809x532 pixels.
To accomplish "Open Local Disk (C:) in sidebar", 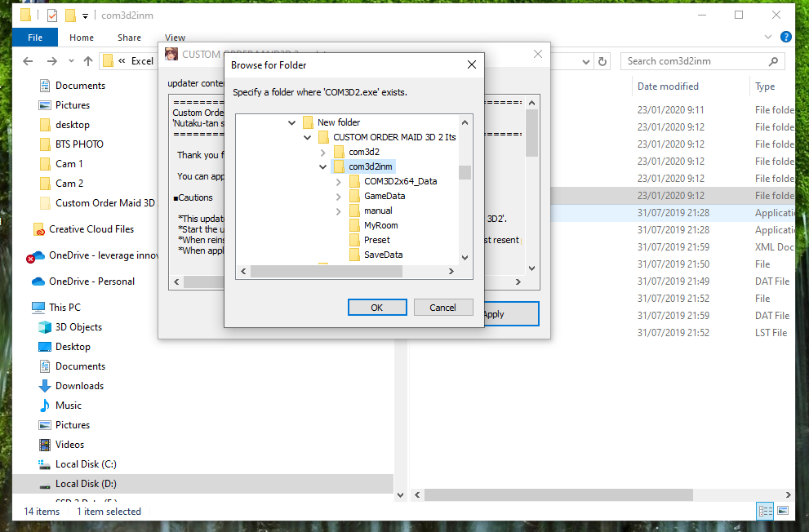I will coord(86,464).
